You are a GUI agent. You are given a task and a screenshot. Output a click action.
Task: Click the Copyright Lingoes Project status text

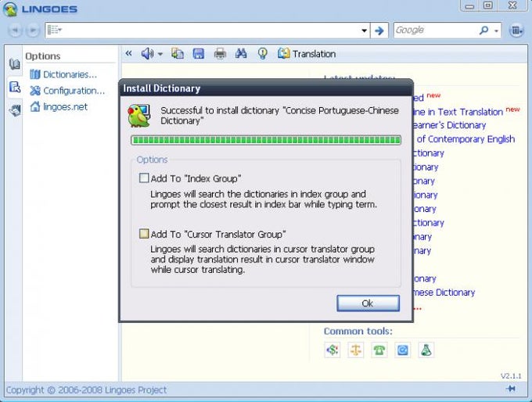86,389
